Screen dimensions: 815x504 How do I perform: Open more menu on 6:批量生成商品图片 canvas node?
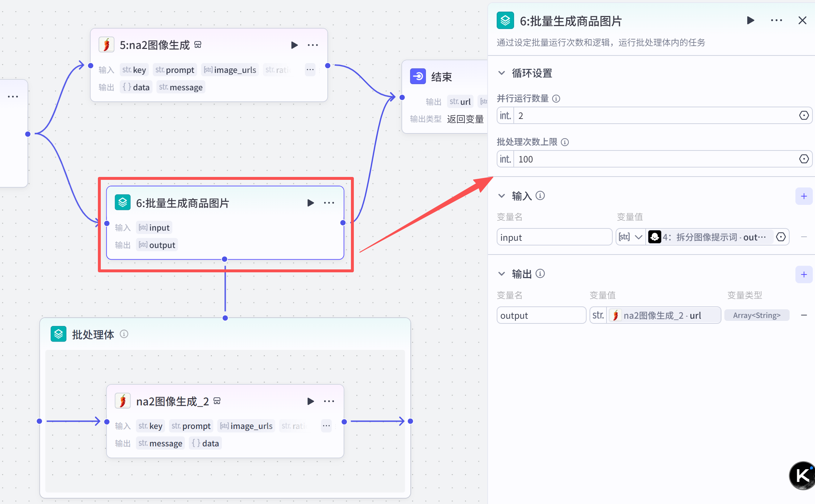pyautogui.click(x=329, y=203)
